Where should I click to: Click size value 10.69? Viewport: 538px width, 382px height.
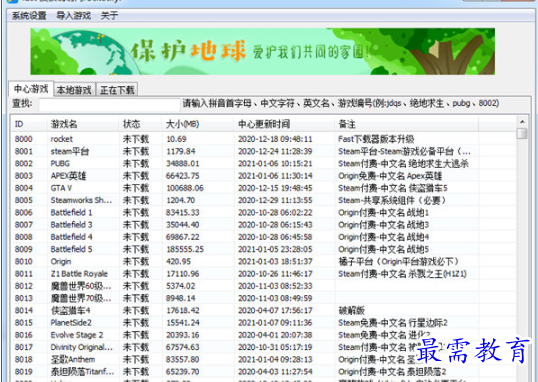[176, 139]
